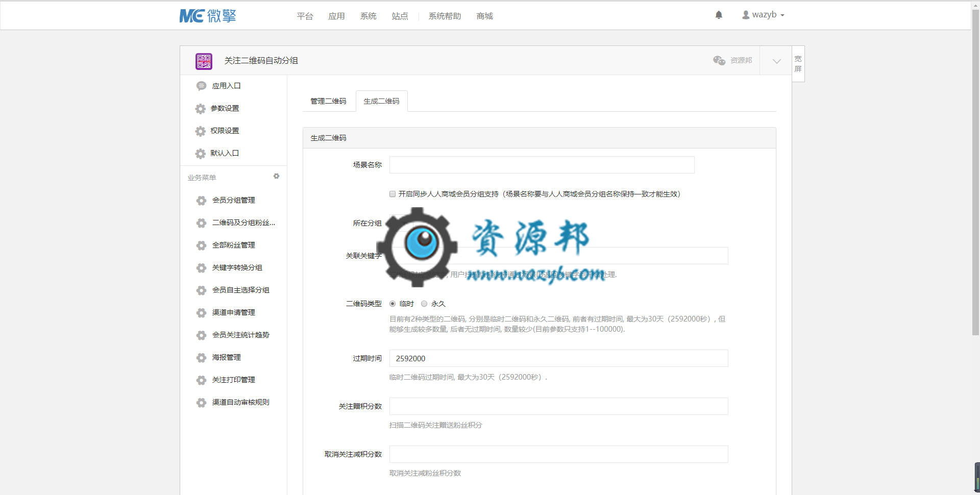Enable 开启同步人人商城会员分组支持 checkbox
Screen dimensions: 980x495
(x=393, y=194)
